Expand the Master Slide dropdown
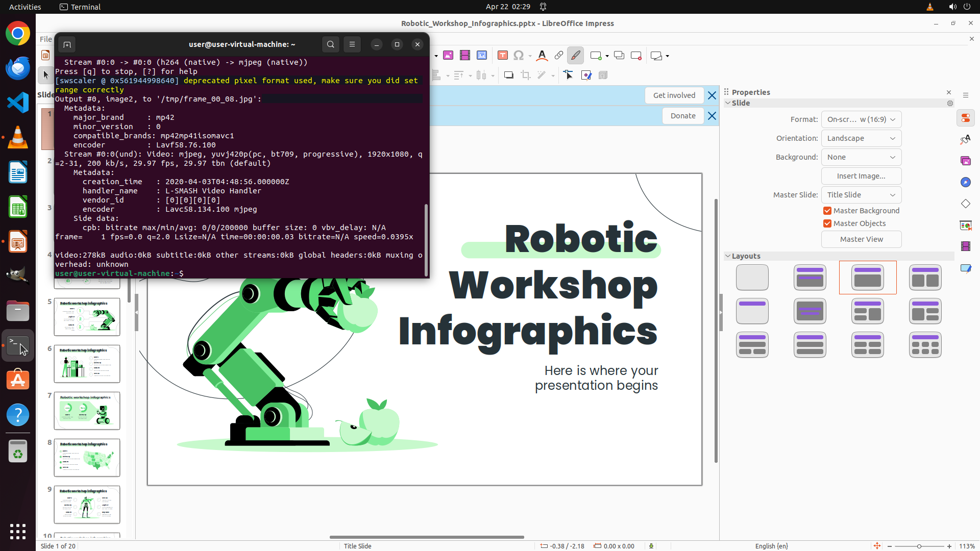Viewport: 980px width, 551px height. [861, 195]
